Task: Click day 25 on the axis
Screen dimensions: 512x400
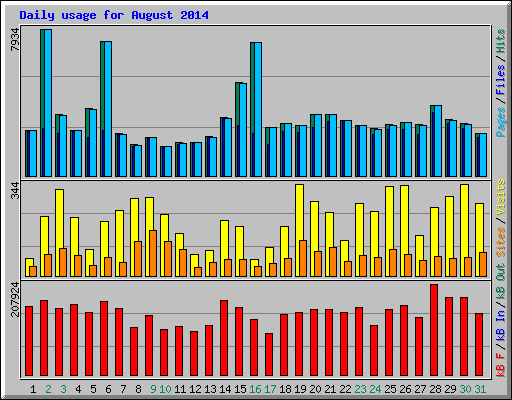Action: (390, 389)
